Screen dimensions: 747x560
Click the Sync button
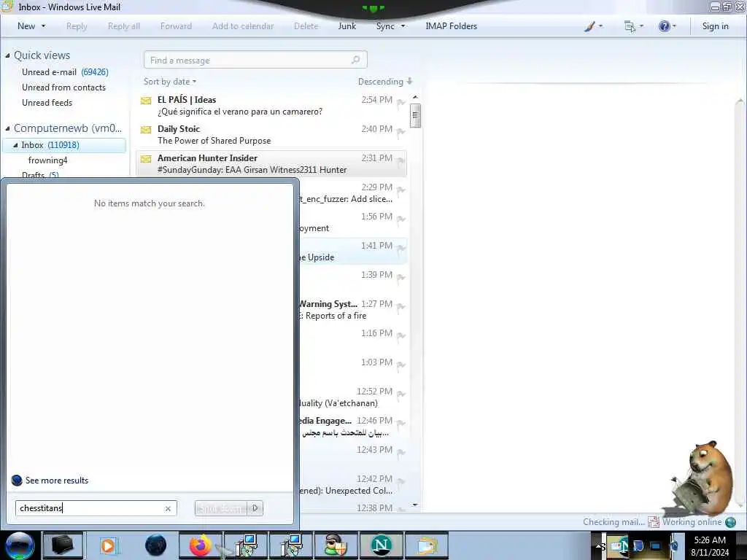pos(385,26)
